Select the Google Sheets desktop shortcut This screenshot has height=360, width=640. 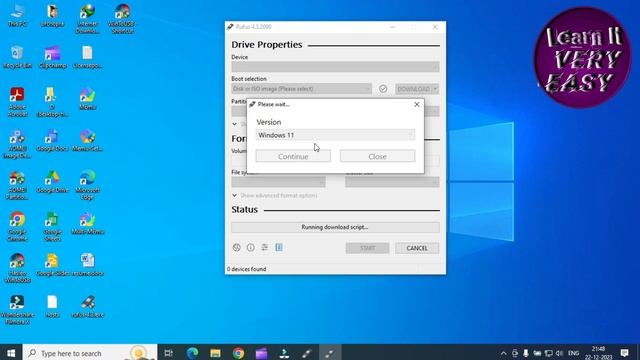pyautogui.click(x=52, y=227)
